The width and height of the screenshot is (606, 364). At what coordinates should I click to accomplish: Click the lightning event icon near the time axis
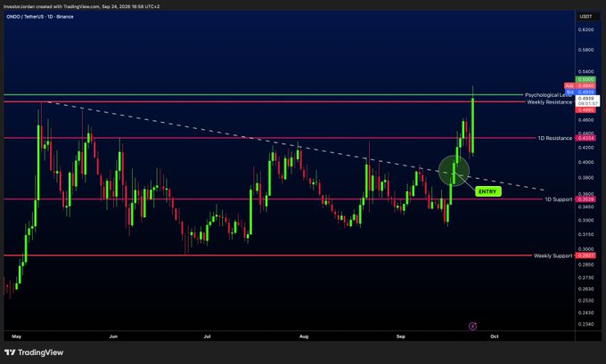click(472, 326)
